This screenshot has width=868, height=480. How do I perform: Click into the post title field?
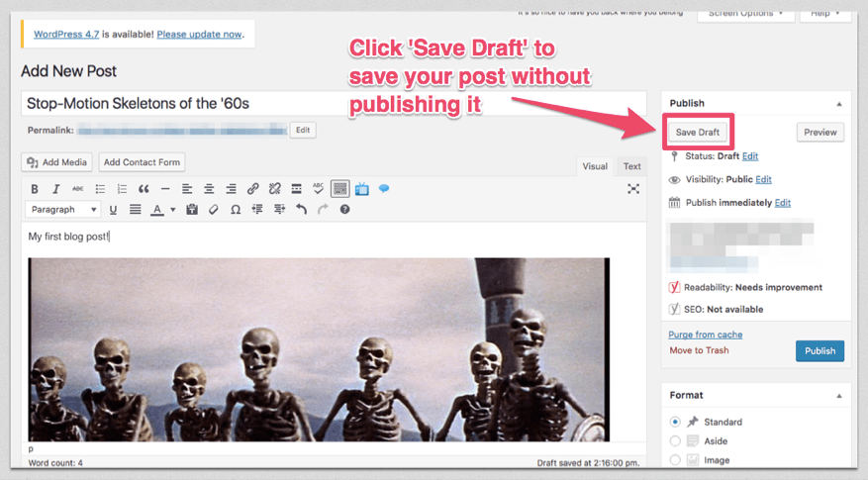[x=334, y=104]
